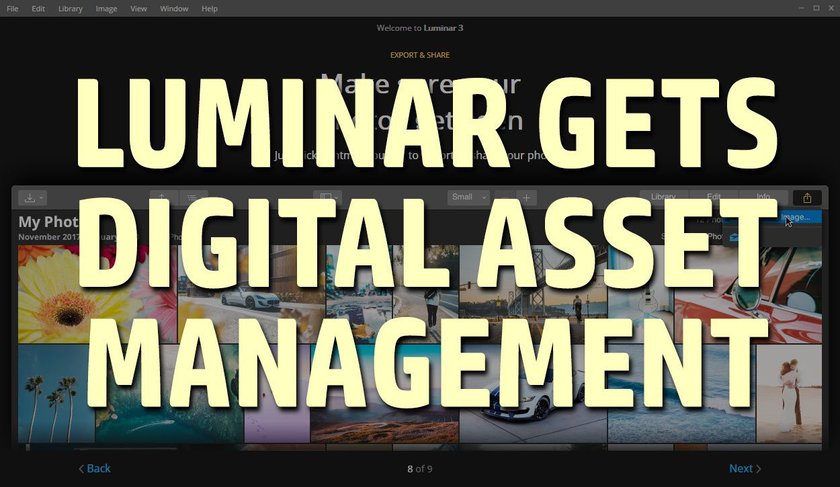
Task: Go to the Back welcome slide
Action: (95, 468)
